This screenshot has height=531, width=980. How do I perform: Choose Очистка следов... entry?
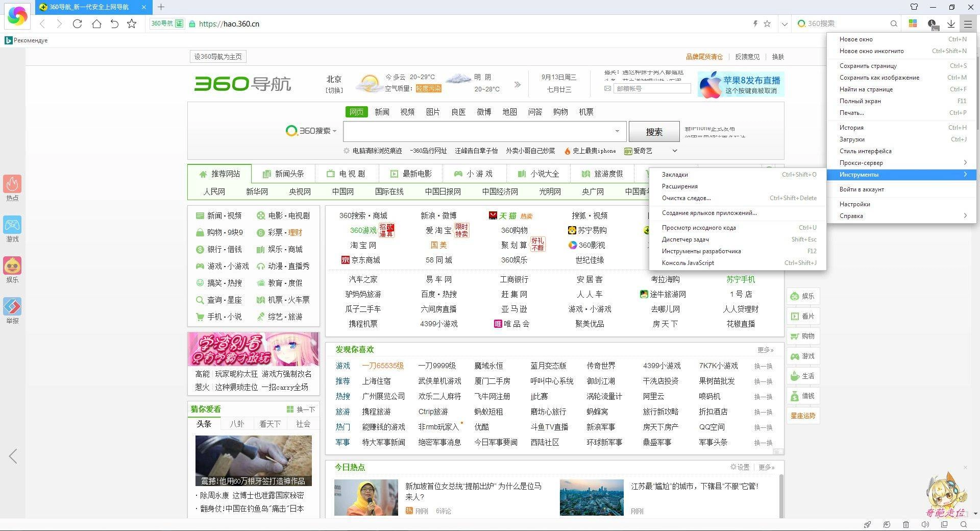(738, 198)
